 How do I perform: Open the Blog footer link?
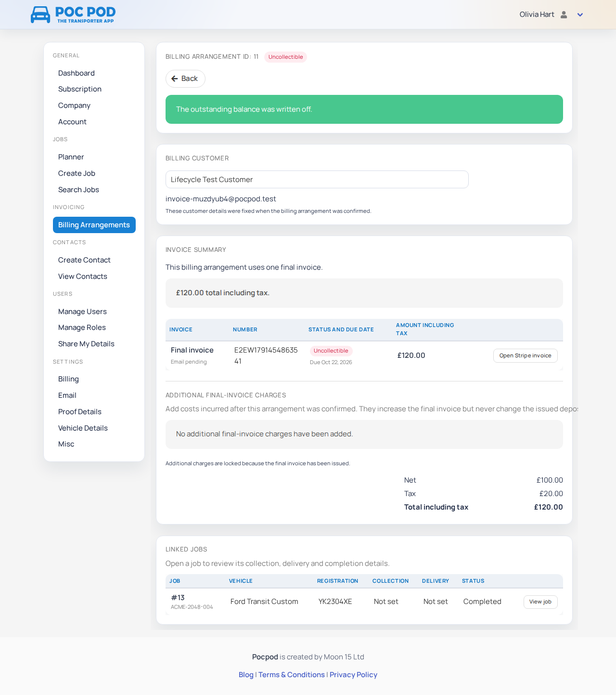point(246,675)
